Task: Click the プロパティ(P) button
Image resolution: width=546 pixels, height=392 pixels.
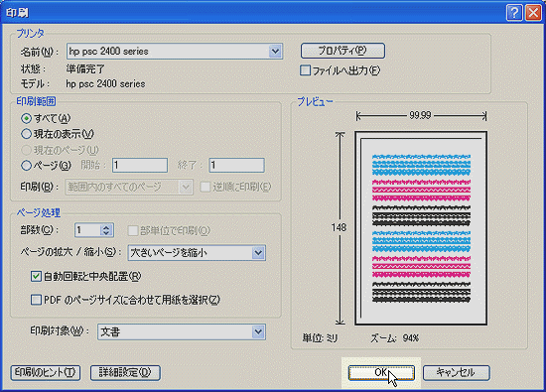Action: click(x=342, y=51)
